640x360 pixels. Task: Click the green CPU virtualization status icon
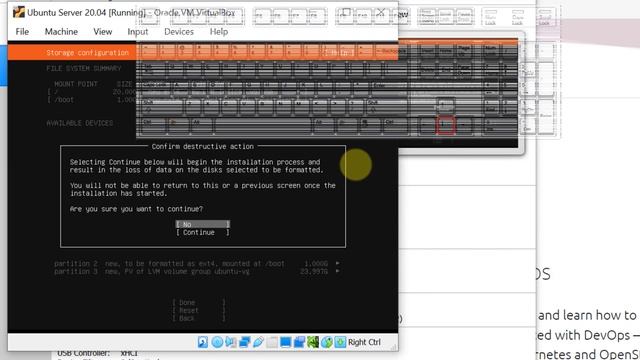tap(313, 342)
